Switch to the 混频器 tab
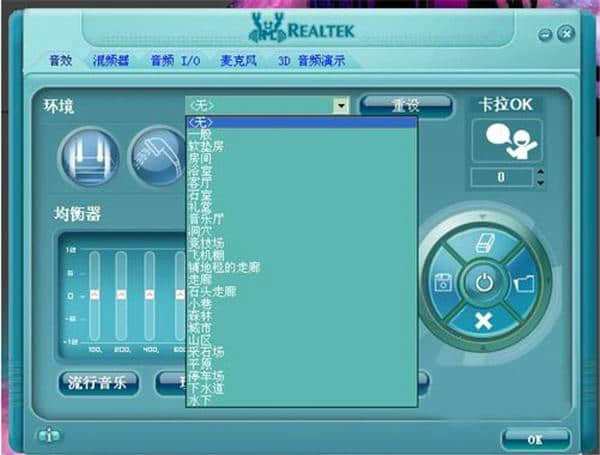The height and width of the screenshot is (455, 600). pyautogui.click(x=111, y=61)
